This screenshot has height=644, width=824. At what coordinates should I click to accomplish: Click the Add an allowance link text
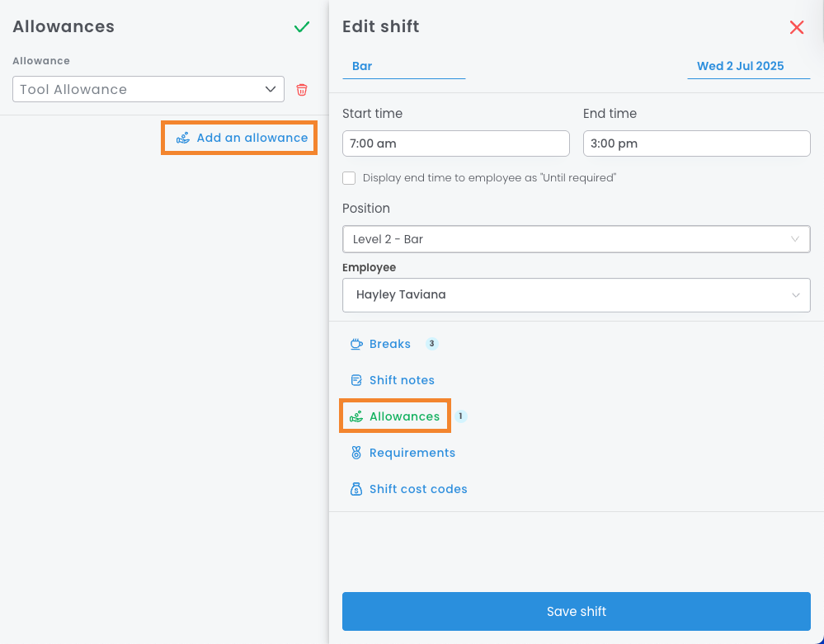coord(252,138)
